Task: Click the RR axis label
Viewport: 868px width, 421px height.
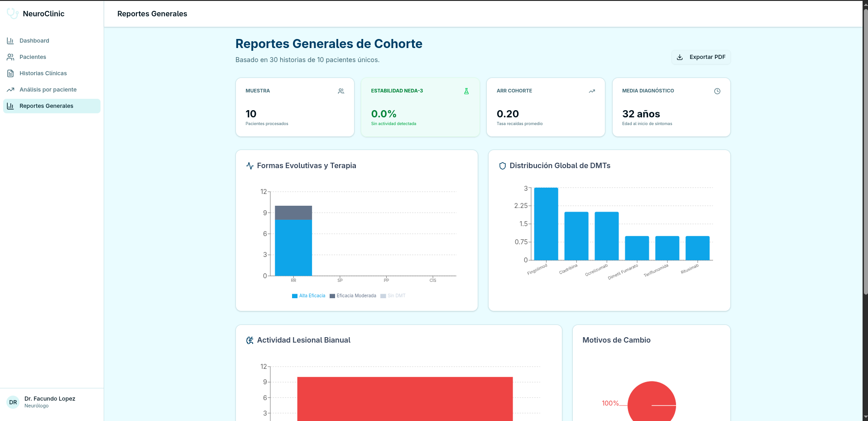Action: click(x=293, y=281)
